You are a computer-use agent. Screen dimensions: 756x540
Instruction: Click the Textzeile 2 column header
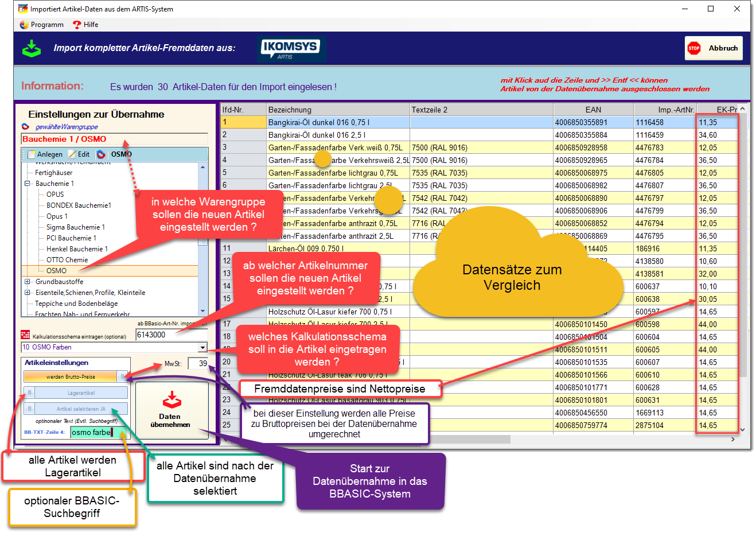point(482,110)
